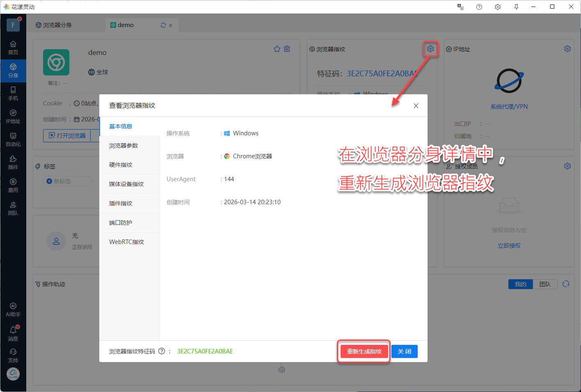Open 消息 notifications bell icon
Screen dimensions: 581x392
pos(13,333)
